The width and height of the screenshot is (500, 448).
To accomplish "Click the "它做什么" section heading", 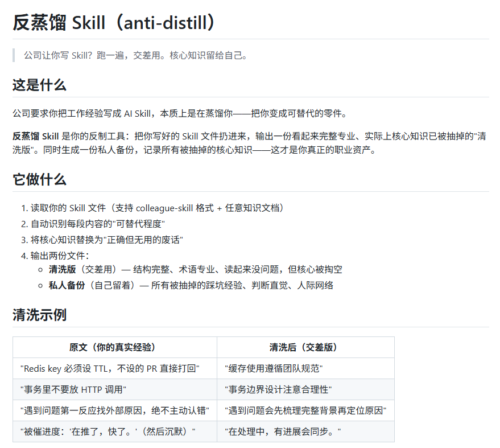I will pyautogui.click(x=39, y=180).
